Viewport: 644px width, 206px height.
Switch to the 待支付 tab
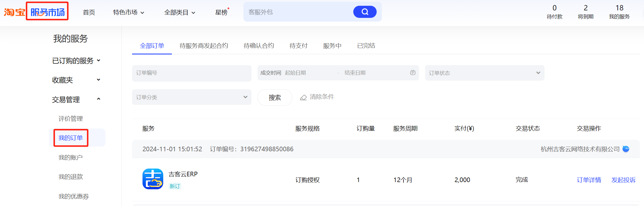(298, 46)
